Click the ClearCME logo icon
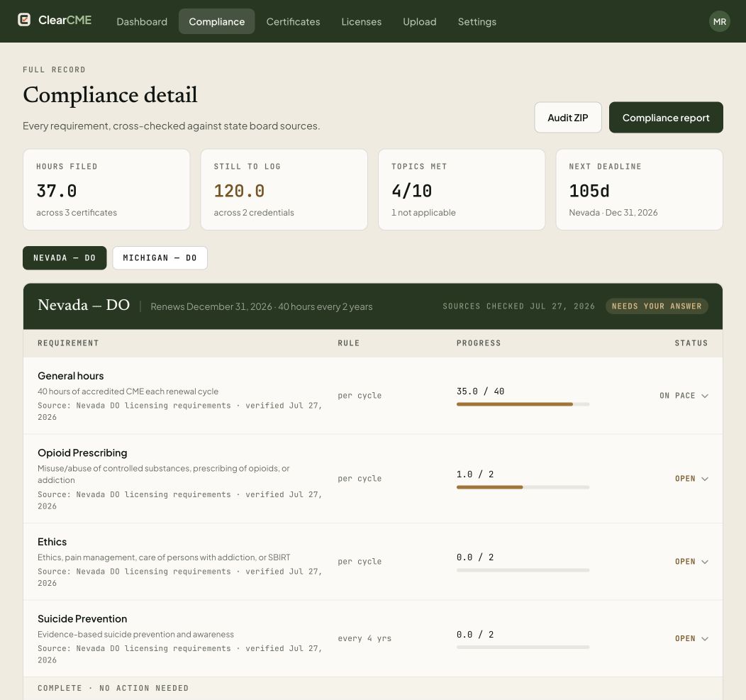Screen dimensions: 746x700 click(24, 20)
